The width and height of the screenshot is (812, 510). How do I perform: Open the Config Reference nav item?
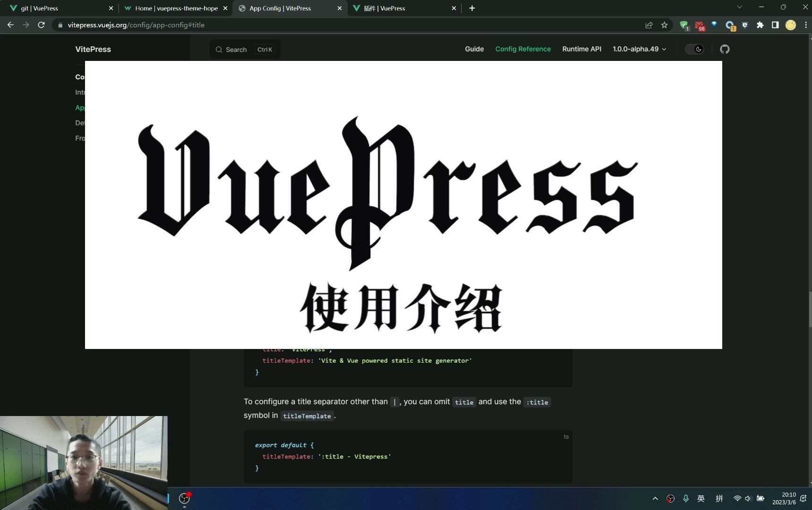[x=523, y=49]
